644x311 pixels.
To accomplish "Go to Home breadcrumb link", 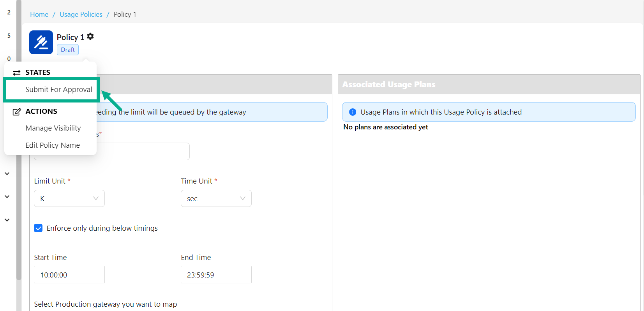I will tap(39, 14).
